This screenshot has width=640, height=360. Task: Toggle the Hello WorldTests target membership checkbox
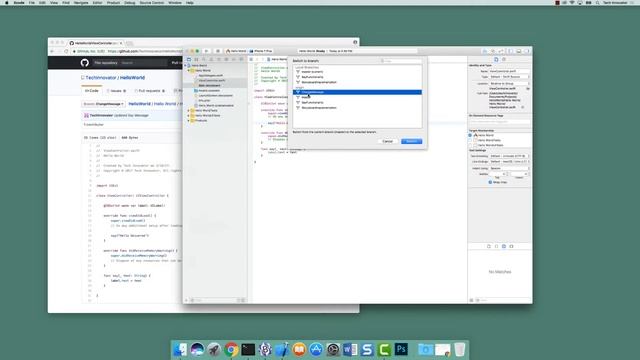[470, 140]
